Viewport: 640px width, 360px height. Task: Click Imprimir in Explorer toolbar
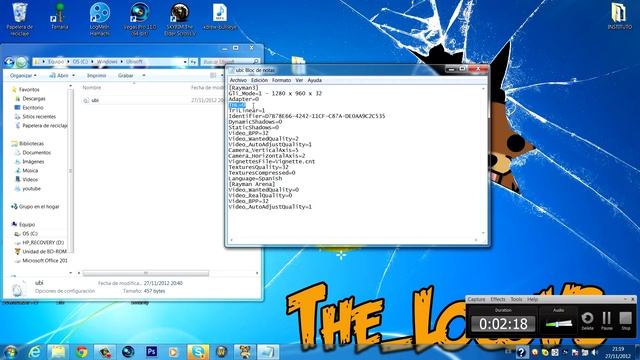(96, 76)
